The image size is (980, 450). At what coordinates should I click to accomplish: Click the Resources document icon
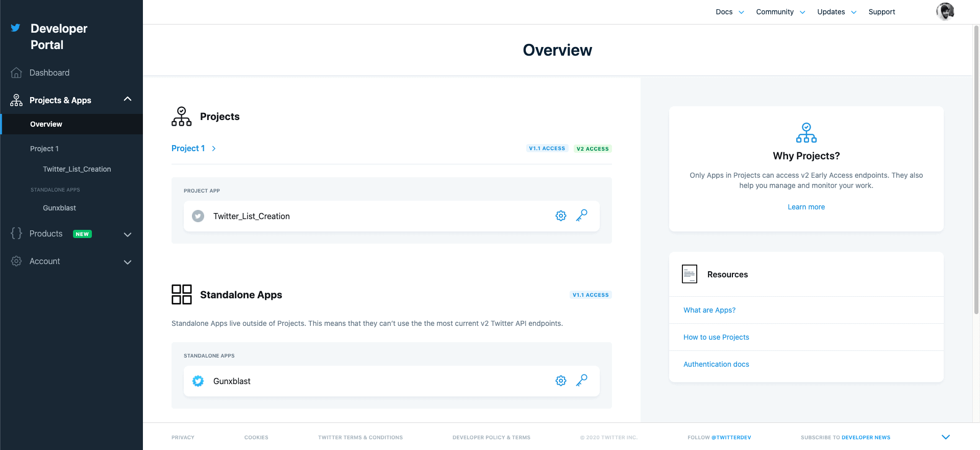[x=690, y=274]
